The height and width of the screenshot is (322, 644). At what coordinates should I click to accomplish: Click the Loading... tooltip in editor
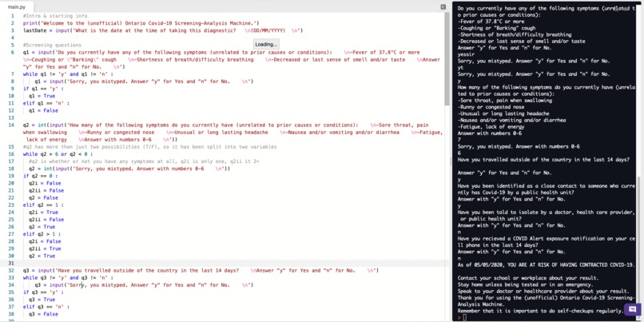(266, 45)
